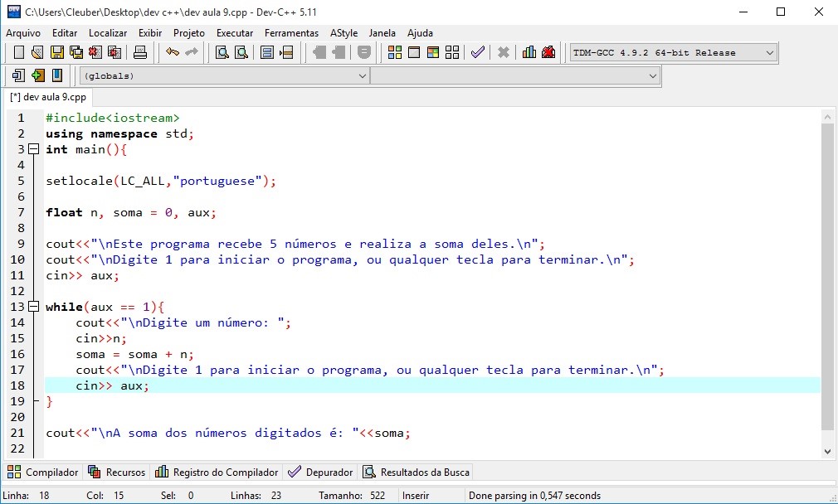838x504 pixels.
Task: Click the New file toolbar icon
Action: pyautogui.click(x=19, y=52)
